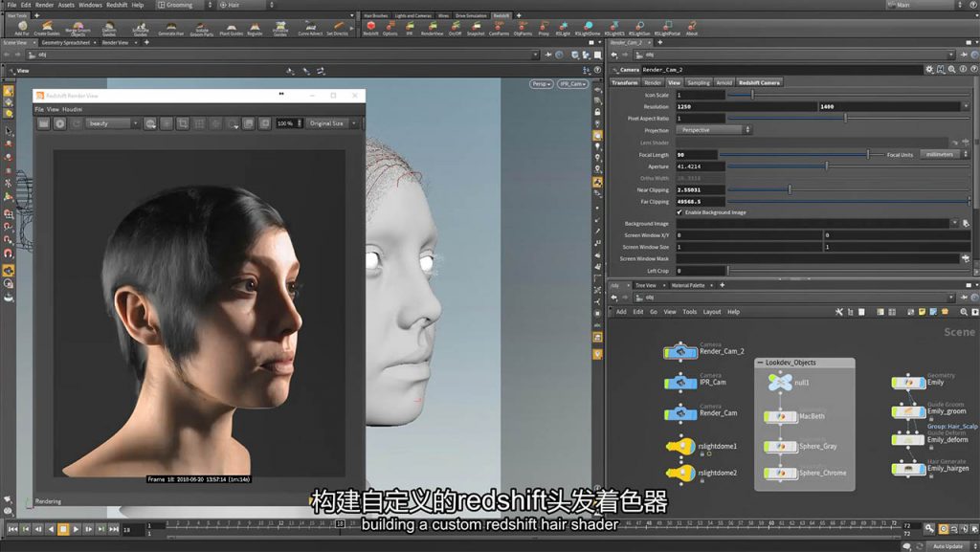Image resolution: width=980 pixels, height=552 pixels.
Task: Add an RSLightSun from the shelf
Action: coord(639,28)
